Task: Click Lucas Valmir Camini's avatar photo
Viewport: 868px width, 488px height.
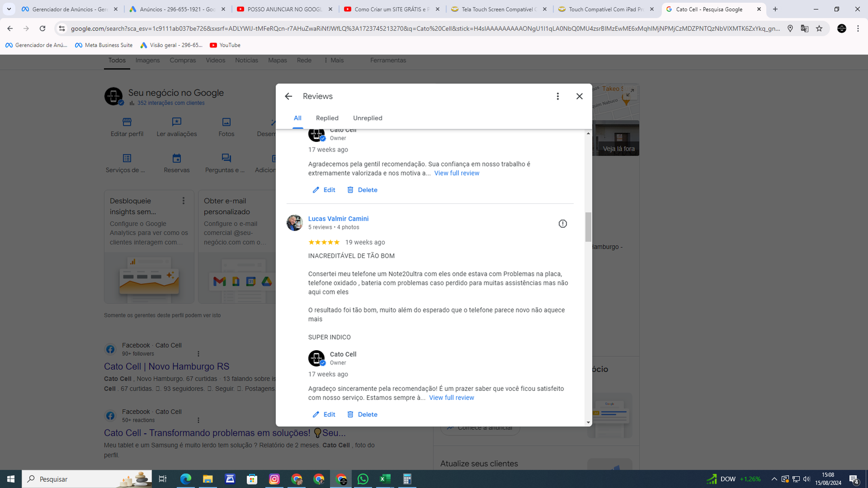Action: 294,223
